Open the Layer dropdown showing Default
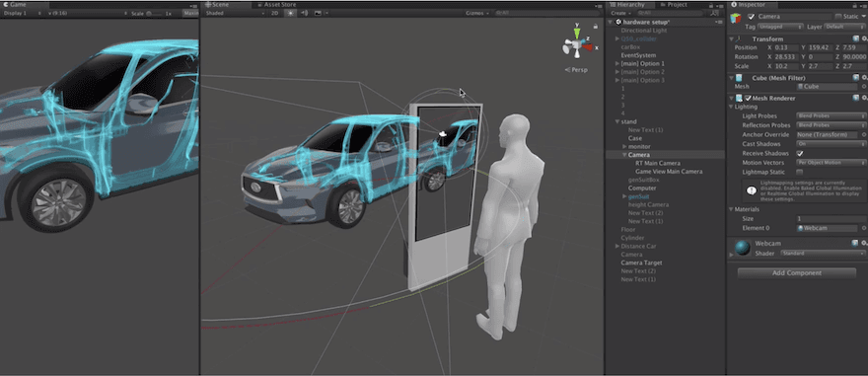This screenshot has height=376, width=868. coord(844,27)
